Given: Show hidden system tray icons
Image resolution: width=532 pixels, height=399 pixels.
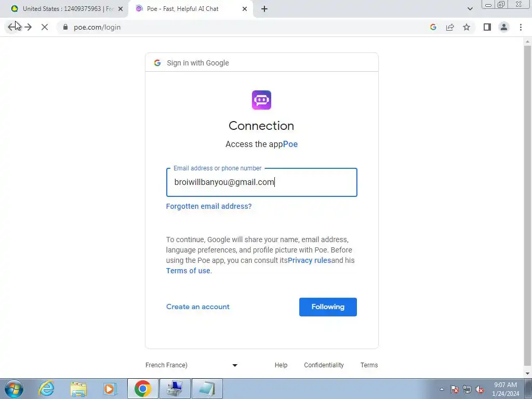Looking at the screenshot, I should click(x=442, y=389).
